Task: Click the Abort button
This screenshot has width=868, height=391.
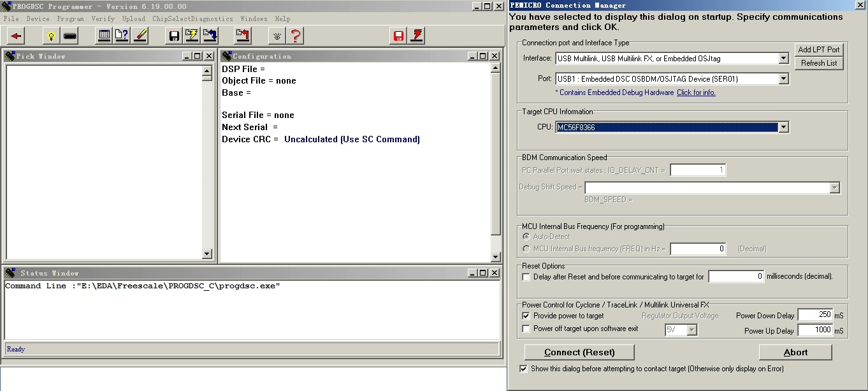Action: pyautogui.click(x=795, y=352)
